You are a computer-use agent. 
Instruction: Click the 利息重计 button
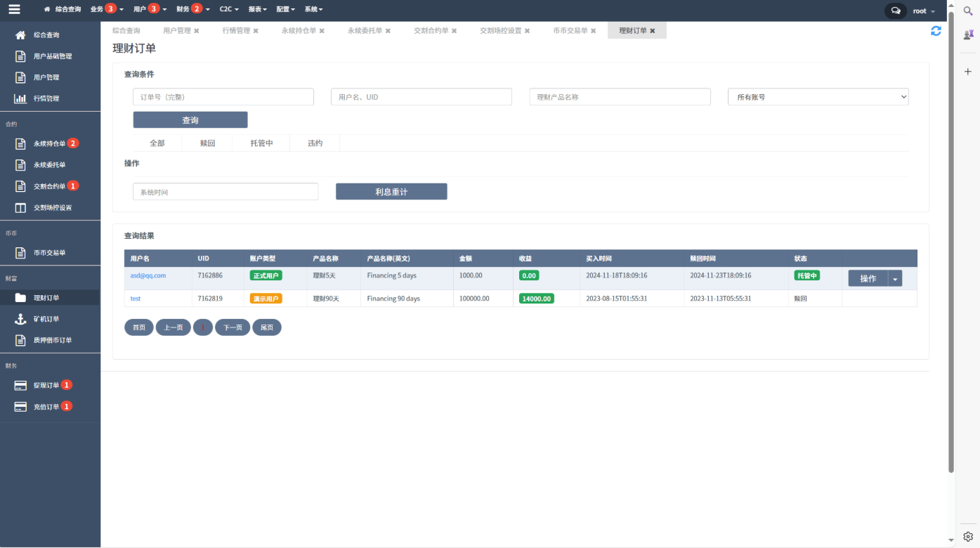(x=391, y=192)
